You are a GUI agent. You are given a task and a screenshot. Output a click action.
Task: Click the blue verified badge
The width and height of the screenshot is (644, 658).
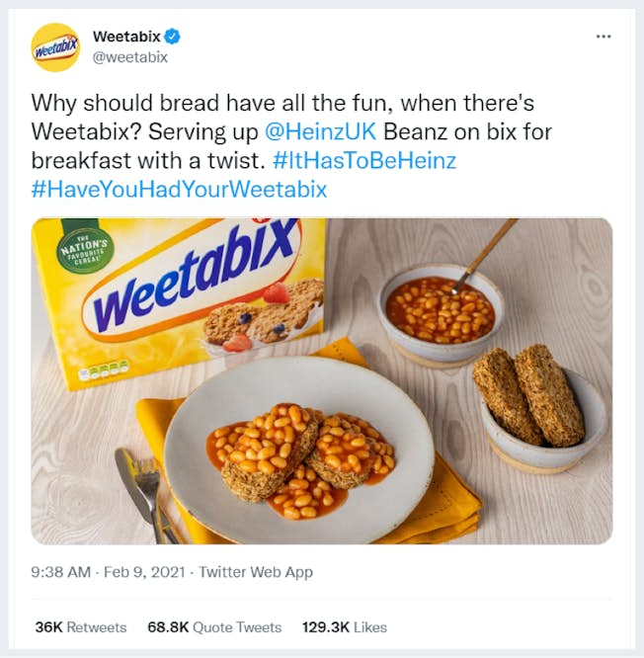[x=173, y=37]
